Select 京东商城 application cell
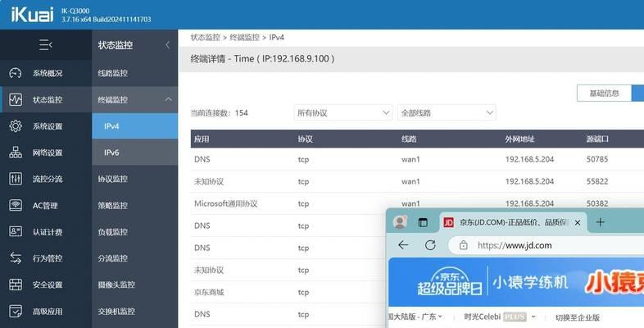Image resolution: width=644 pixels, height=328 pixels. pyautogui.click(x=209, y=292)
